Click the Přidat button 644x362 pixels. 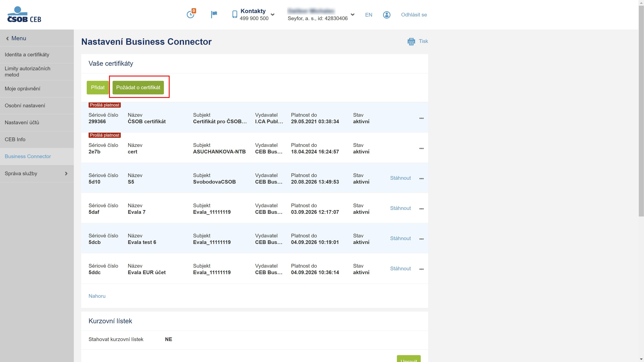coord(98,87)
